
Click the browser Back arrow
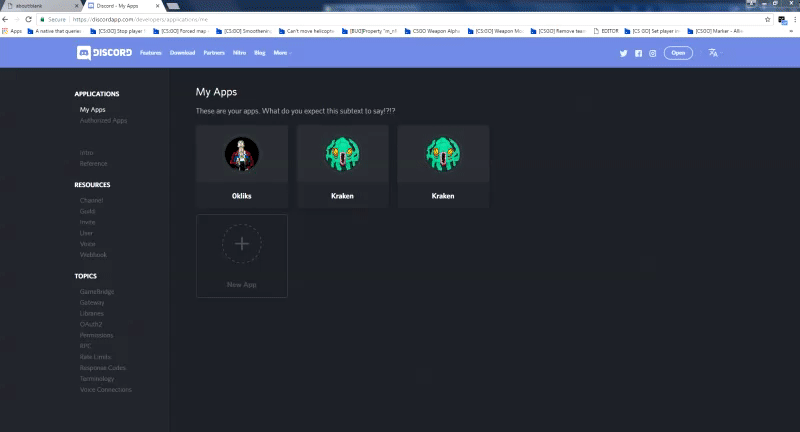[x=5, y=19]
